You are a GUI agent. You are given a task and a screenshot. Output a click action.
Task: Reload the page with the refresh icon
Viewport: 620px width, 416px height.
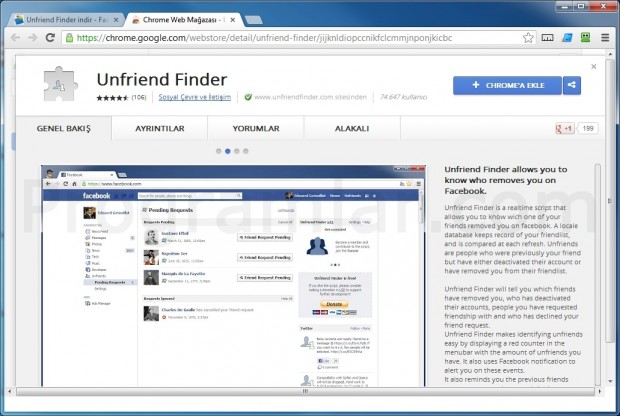[x=51, y=37]
